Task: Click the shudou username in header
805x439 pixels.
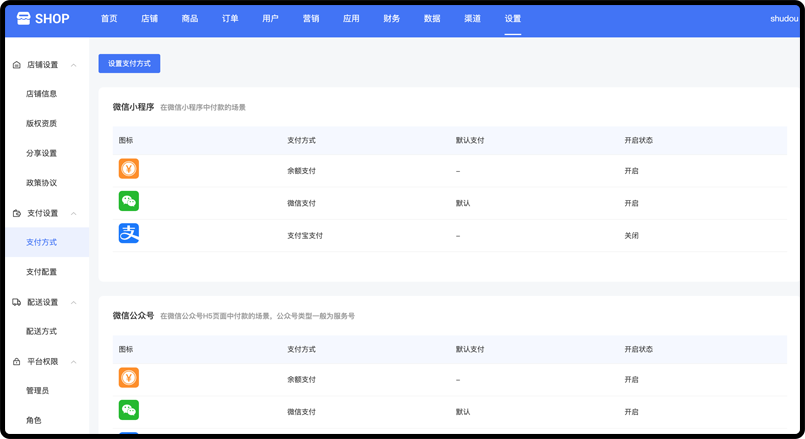Action: click(784, 18)
